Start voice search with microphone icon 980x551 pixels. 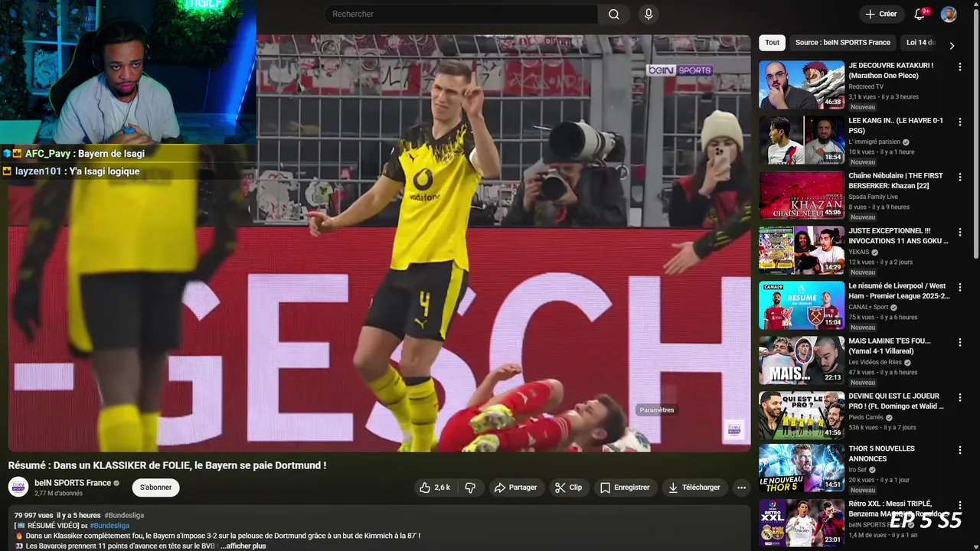(648, 14)
